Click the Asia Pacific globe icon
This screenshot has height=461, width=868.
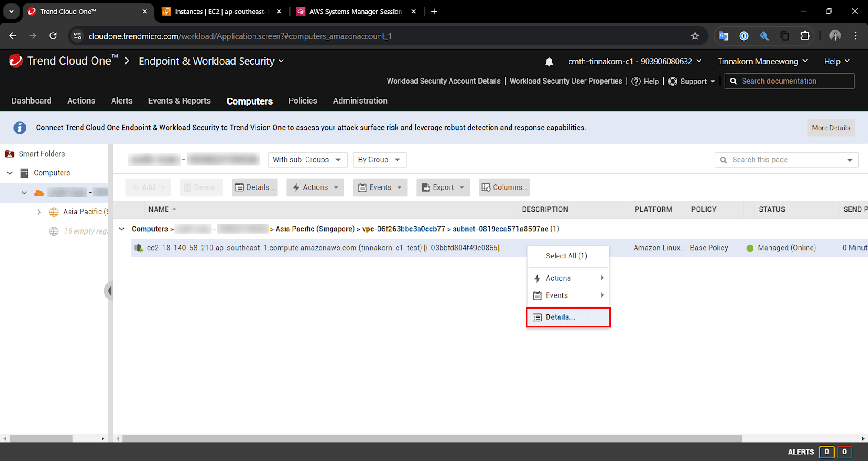click(x=54, y=212)
